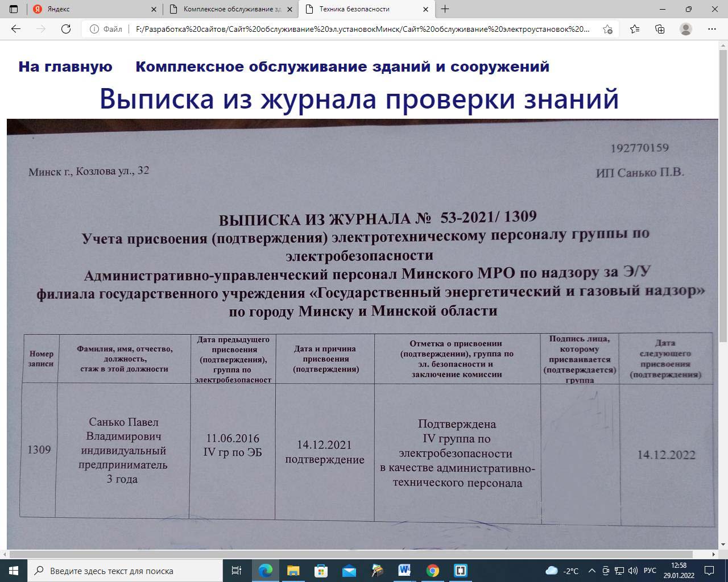Switch the РУС keyboard language

(650, 571)
